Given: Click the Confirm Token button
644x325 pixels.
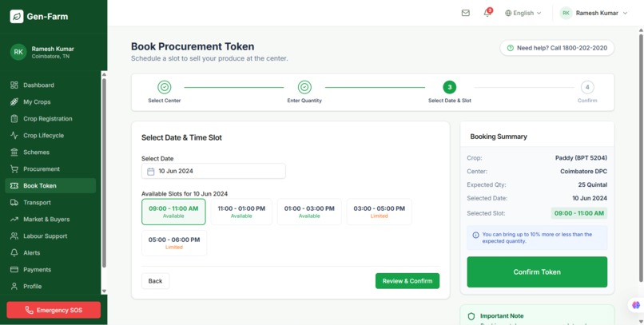Looking at the screenshot, I should point(537,272).
